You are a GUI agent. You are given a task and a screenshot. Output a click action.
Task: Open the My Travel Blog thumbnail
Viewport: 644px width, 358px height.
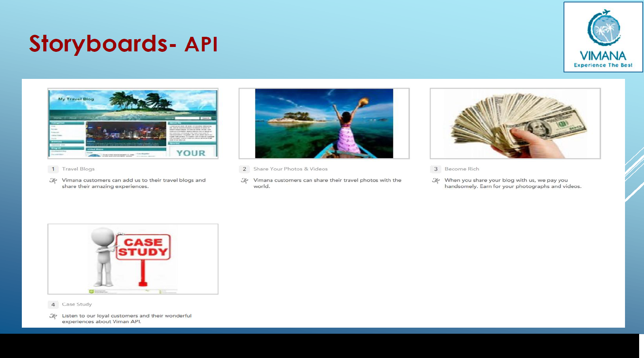click(x=133, y=123)
